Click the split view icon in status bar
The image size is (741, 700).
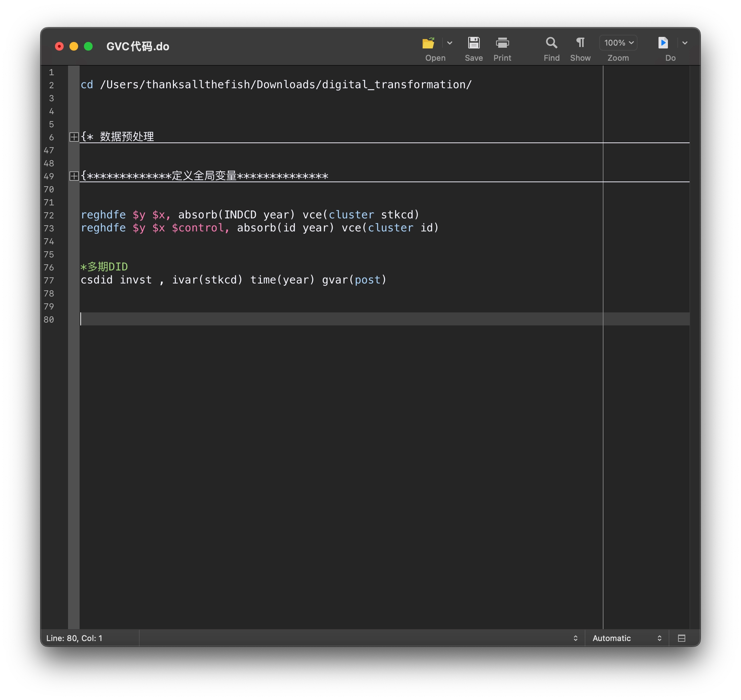[681, 638]
